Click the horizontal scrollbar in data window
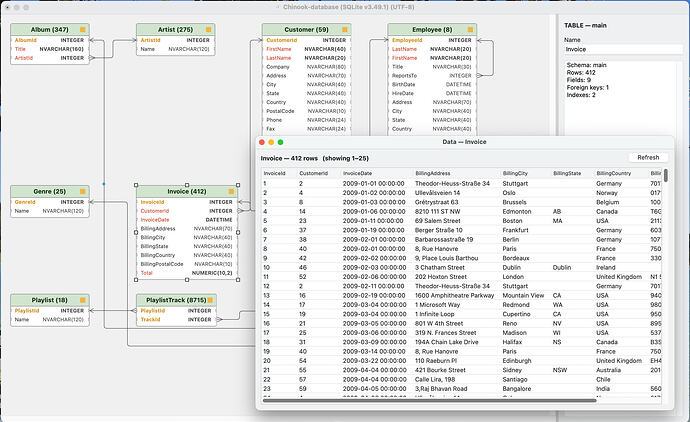Image resolution: width=690 pixels, height=422 pixels. click(x=429, y=400)
